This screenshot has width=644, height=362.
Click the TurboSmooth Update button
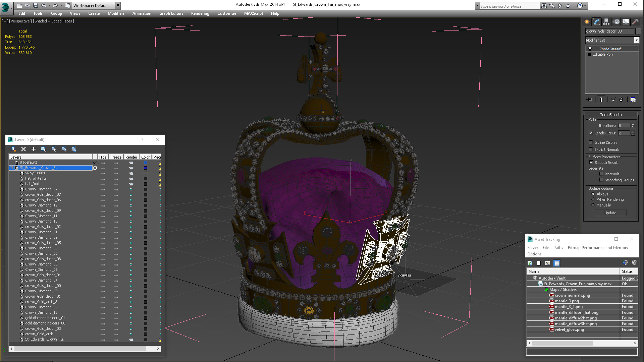[x=610, y=213]
